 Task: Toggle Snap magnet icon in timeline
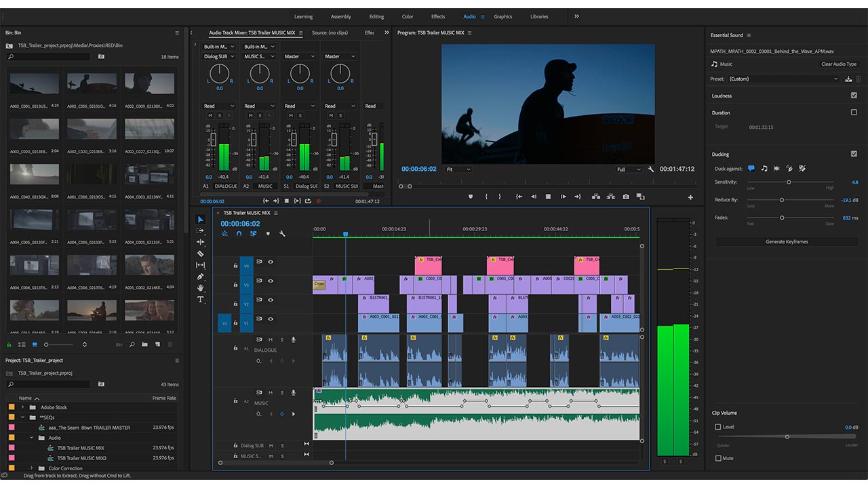tap(239, 234)
